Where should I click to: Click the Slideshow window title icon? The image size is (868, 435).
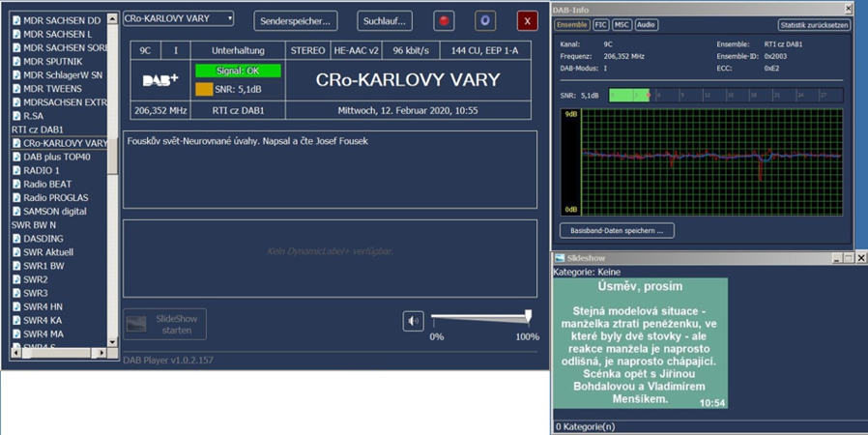click(560, 258)
